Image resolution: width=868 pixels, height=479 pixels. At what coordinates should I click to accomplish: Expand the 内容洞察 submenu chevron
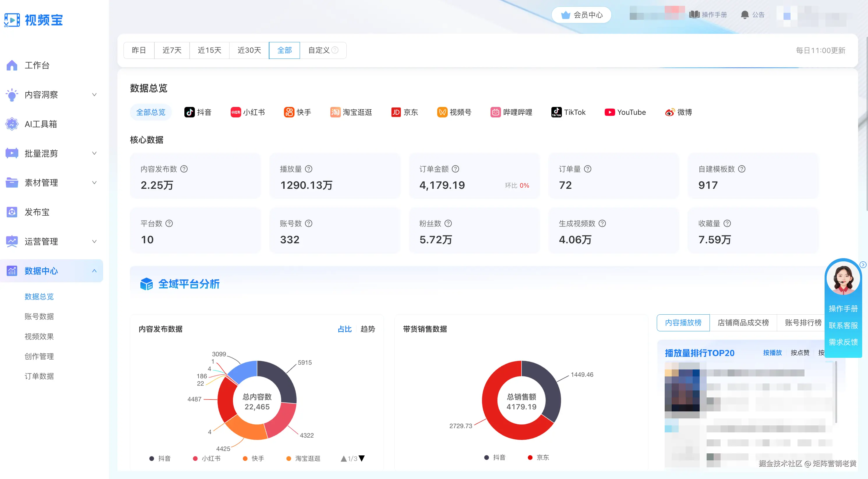(94, 95)
